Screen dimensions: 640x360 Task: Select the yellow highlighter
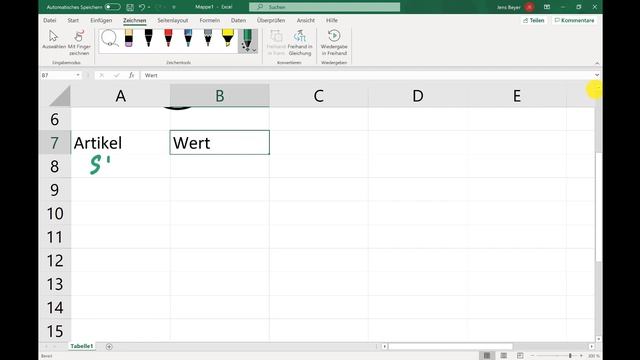pos(228,38)
